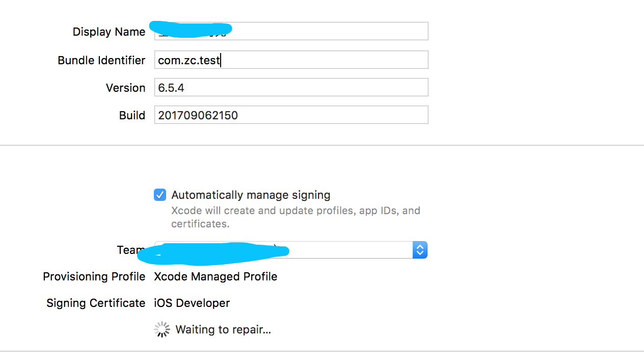Click the Version field showing 6.5.4
Image resolution: width=644 pixels, height=362 pixels.
coord(291,87)
